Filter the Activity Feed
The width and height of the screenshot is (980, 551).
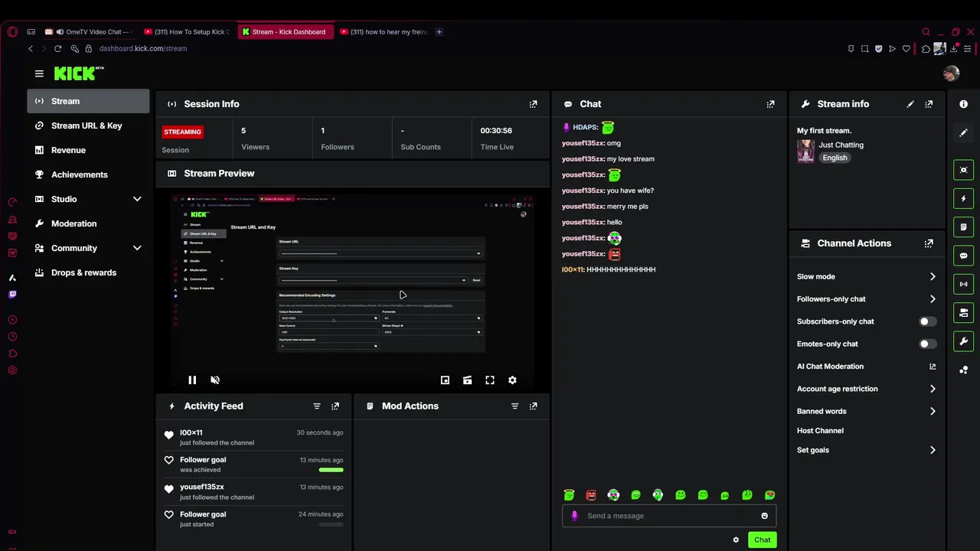click(316, 406)
